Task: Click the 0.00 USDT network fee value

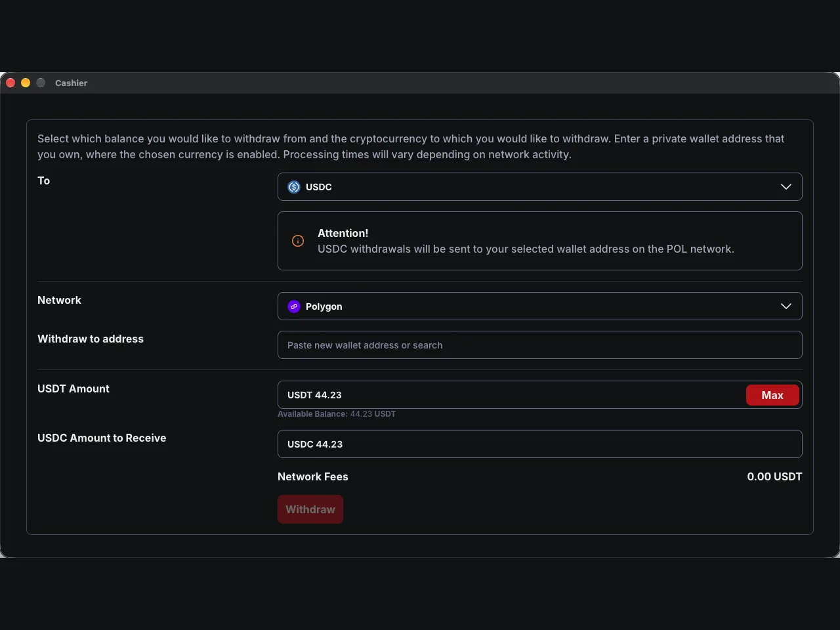Action: tap(774, 476)
